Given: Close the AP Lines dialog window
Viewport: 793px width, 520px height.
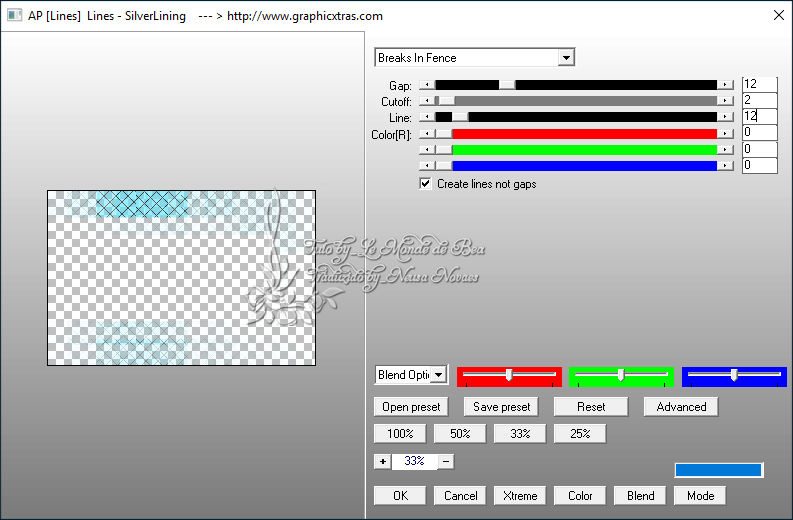Looking at the screenshot, I should point(779,15).
